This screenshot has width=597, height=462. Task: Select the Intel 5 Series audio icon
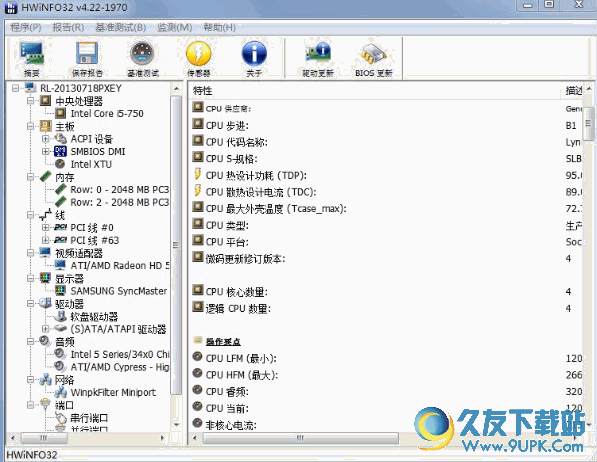[61, 354]
